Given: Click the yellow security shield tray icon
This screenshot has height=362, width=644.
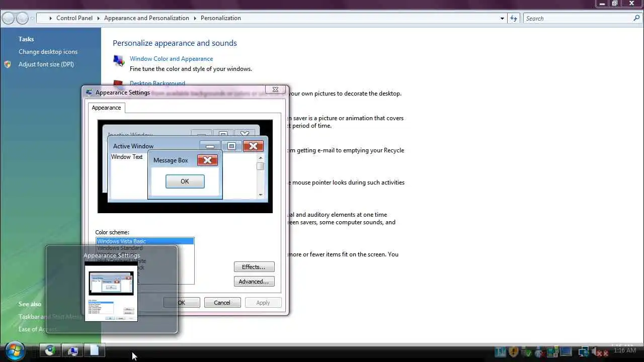Looking at the screenshot, I should (x=514, y=351).
